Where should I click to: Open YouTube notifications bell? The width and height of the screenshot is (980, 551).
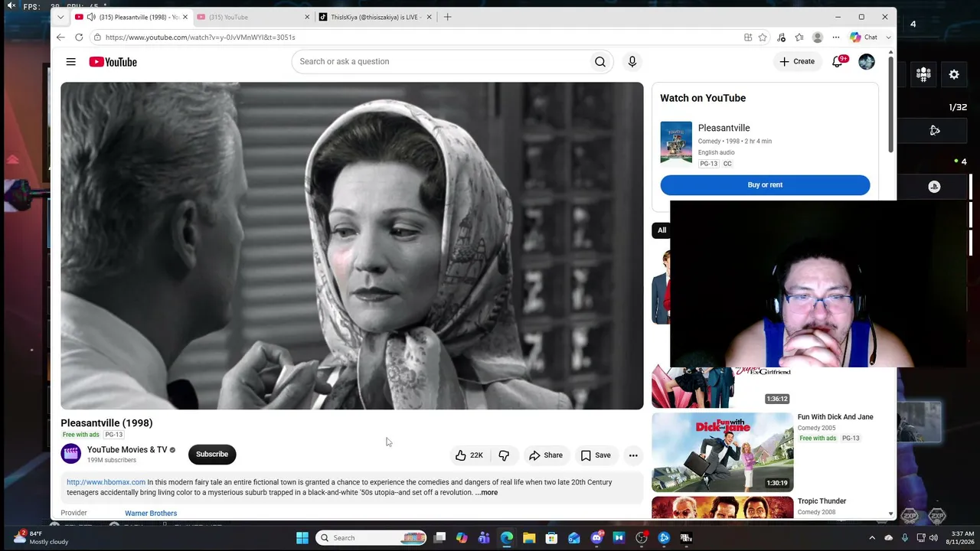click(x=838, y=61)
